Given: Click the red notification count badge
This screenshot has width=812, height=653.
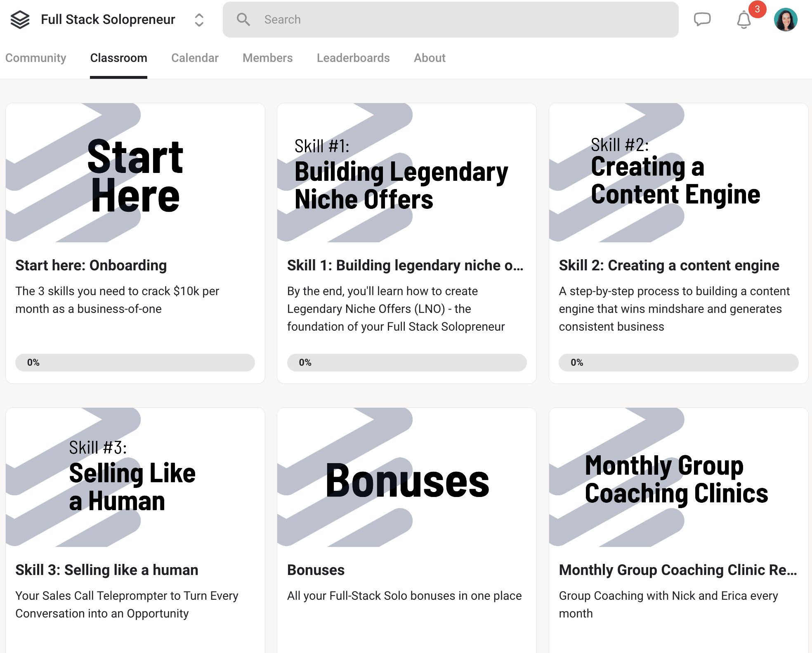Looking at the screenshot, I should tap(757, 9).
